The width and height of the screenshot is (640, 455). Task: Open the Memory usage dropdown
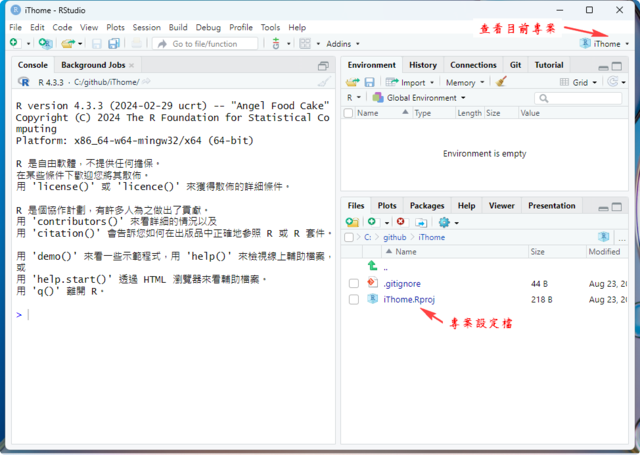tap(465, 82)
